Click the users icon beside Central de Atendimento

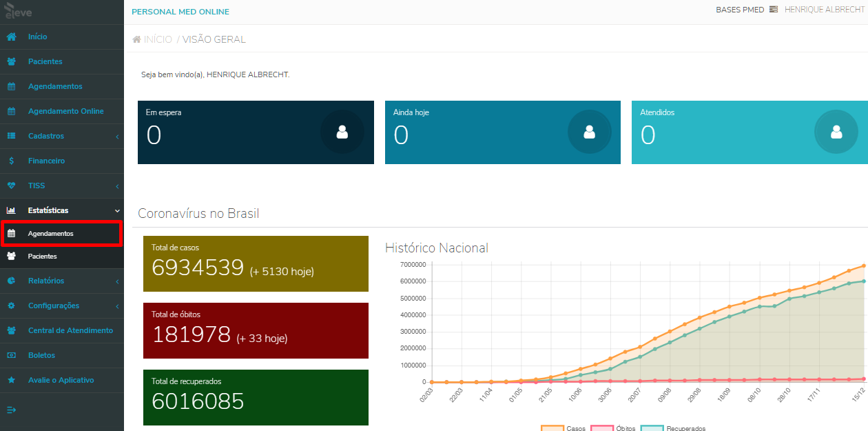pos(11,330)
